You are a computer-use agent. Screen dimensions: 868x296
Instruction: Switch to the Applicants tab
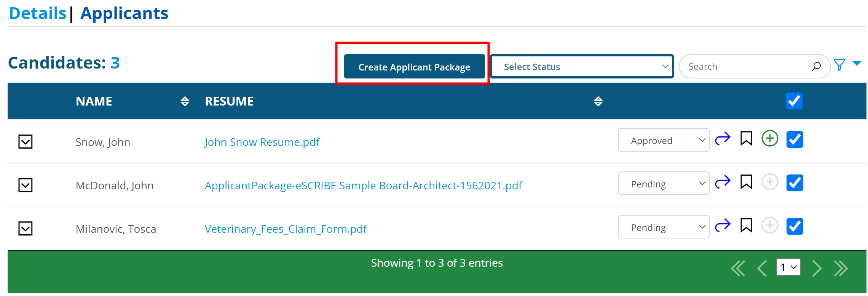124,13
